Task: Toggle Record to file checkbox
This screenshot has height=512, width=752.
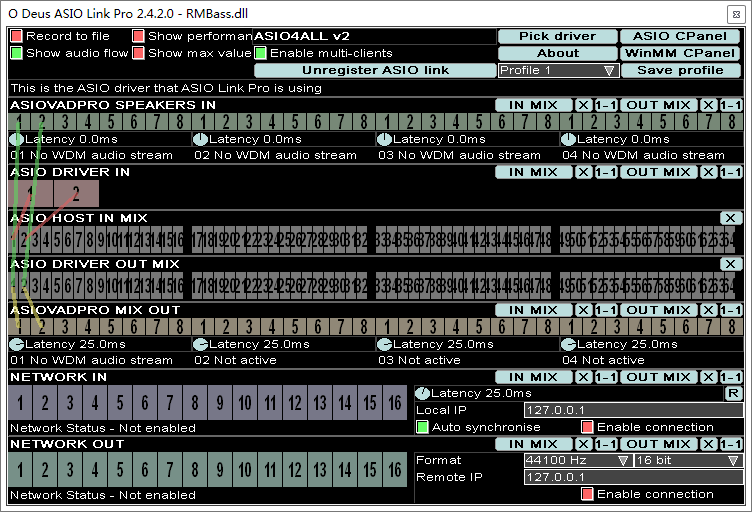Action: click(16, 36)
